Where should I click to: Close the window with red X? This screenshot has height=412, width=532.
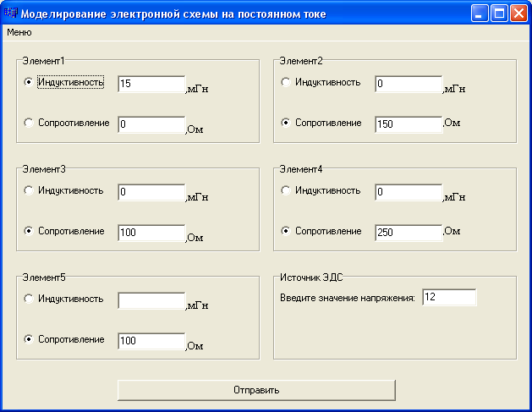519,14
